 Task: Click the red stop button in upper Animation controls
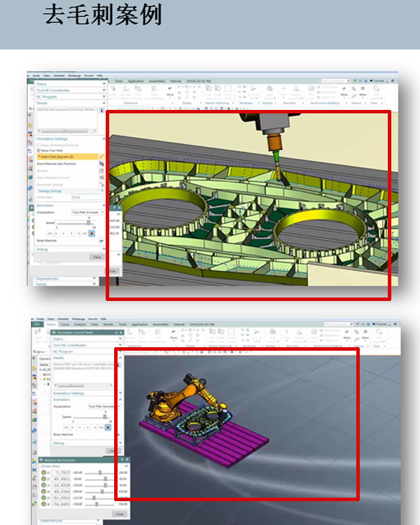click(91, 233)
